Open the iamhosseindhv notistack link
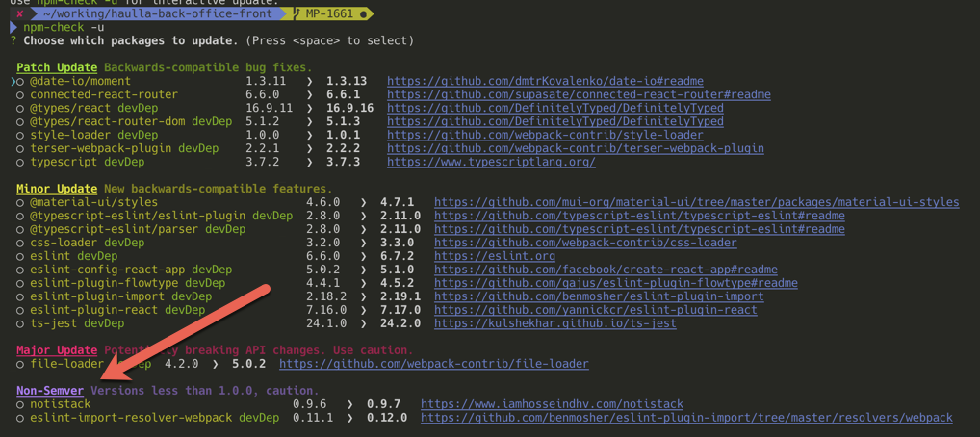The height and width of the screenshot is (437, 980). click(552, 404)
